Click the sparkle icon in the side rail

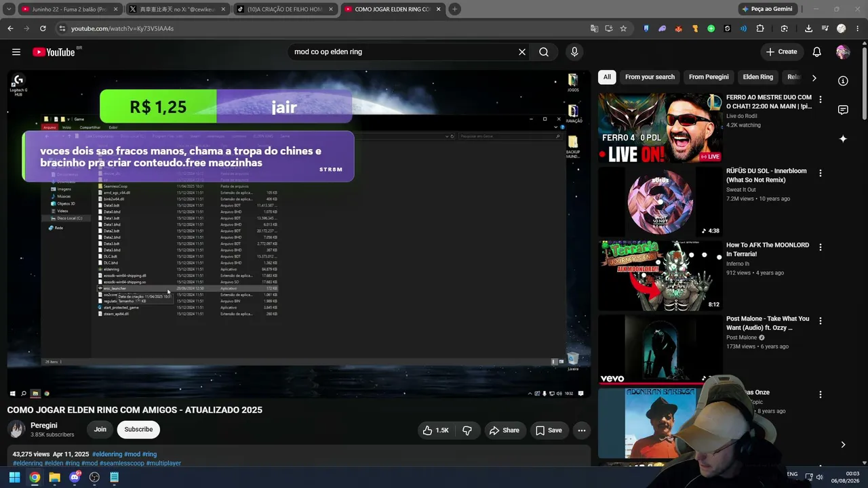coord(843,139)
